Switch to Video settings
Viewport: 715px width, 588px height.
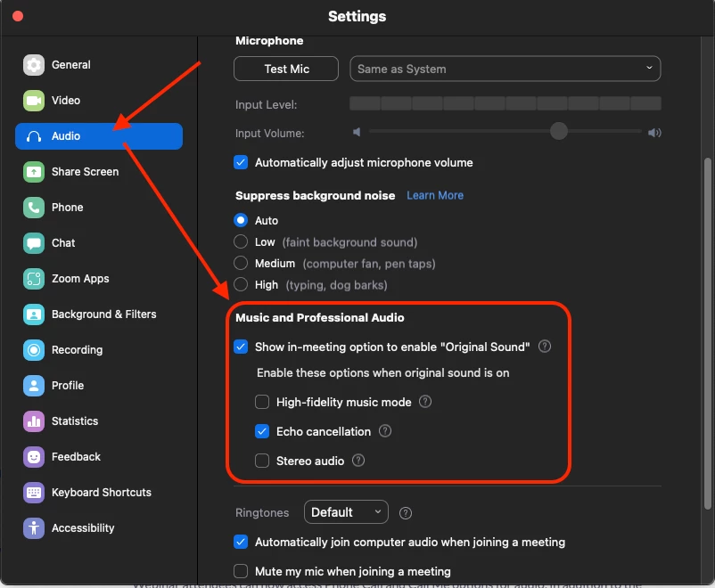coord(99,101)
